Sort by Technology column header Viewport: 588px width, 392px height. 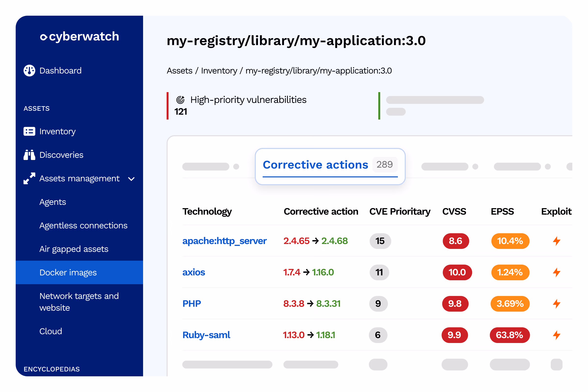pos(207,211)
